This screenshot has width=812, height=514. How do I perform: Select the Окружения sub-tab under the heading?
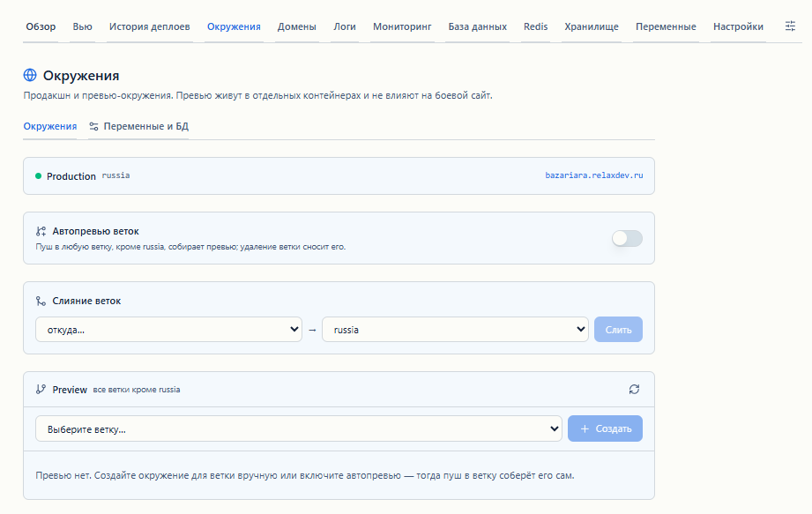click(50, 126)
